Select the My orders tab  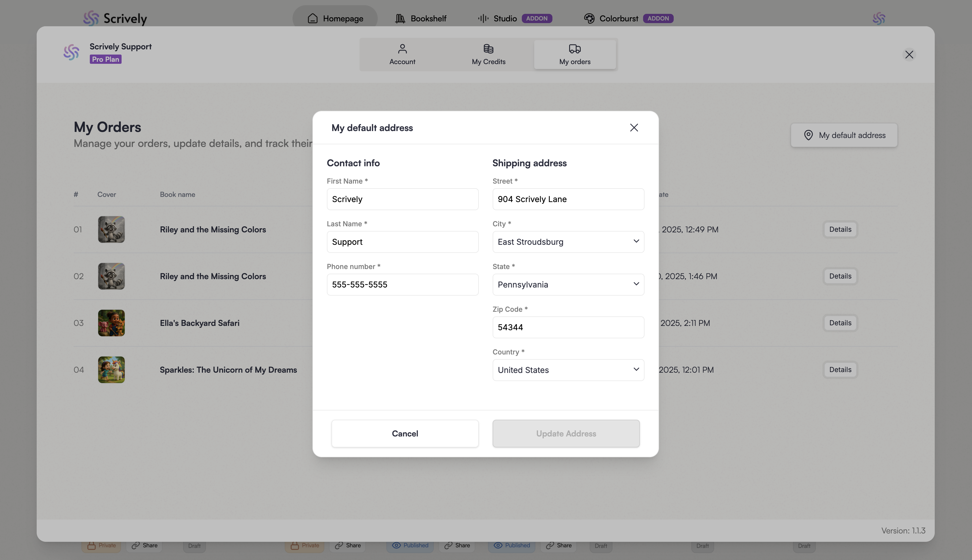coord(574,55)
